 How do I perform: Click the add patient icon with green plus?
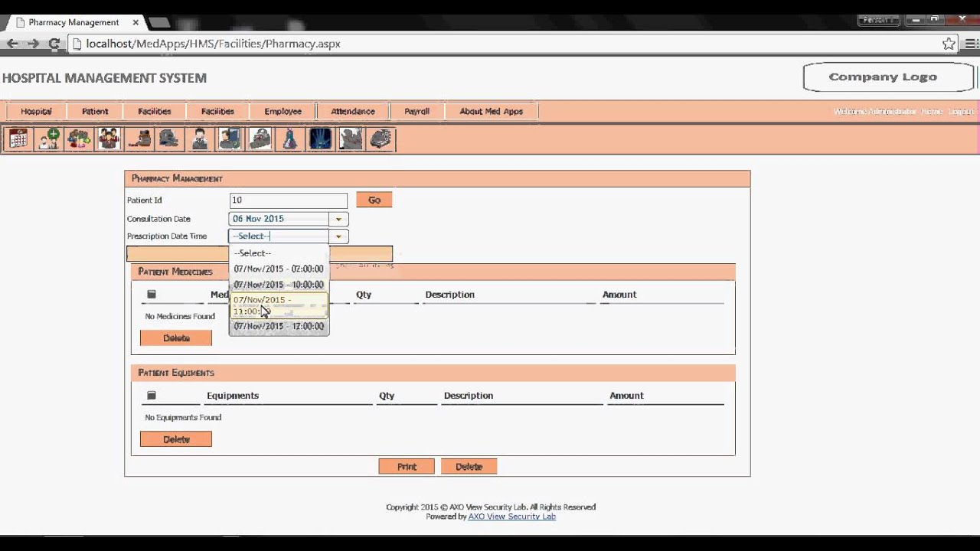(x=48, y=139)
